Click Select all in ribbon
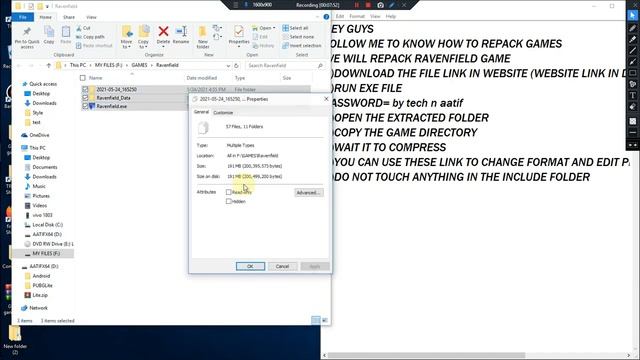The height and width of the screenshot is (360, 640). [x=296, y=28]
